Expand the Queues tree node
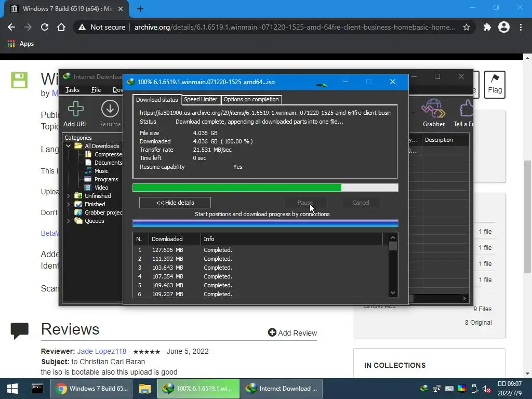 coord(68,221)
